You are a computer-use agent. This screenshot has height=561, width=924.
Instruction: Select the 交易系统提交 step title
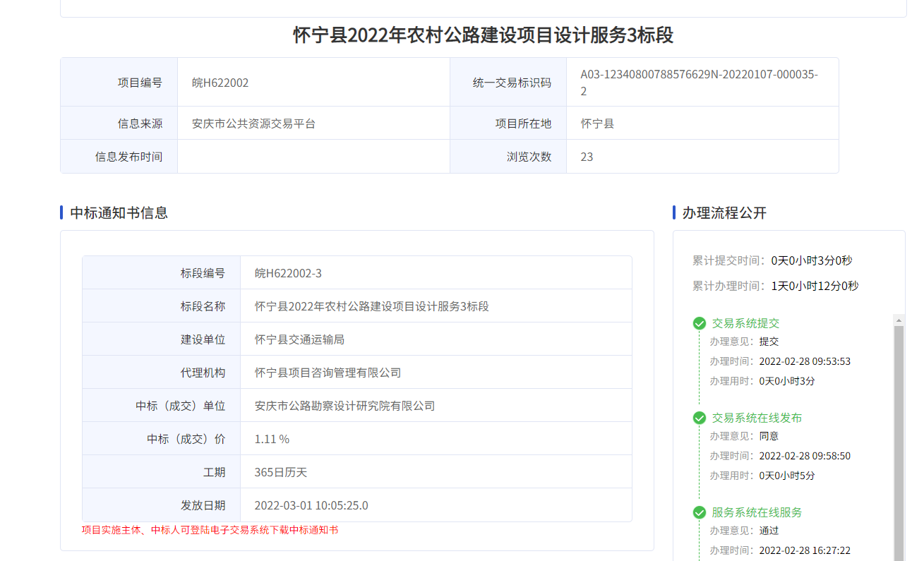pos(745,323)
